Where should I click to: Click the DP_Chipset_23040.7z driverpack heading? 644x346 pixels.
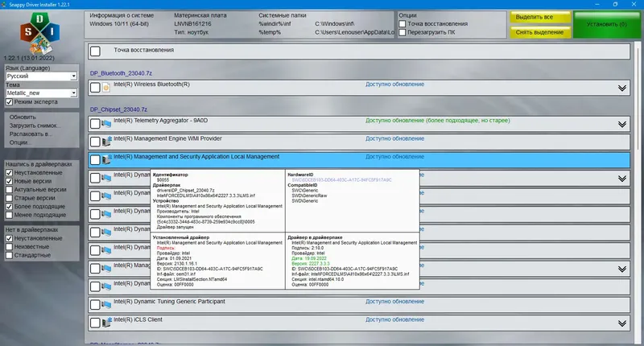[x=118, y=109]
